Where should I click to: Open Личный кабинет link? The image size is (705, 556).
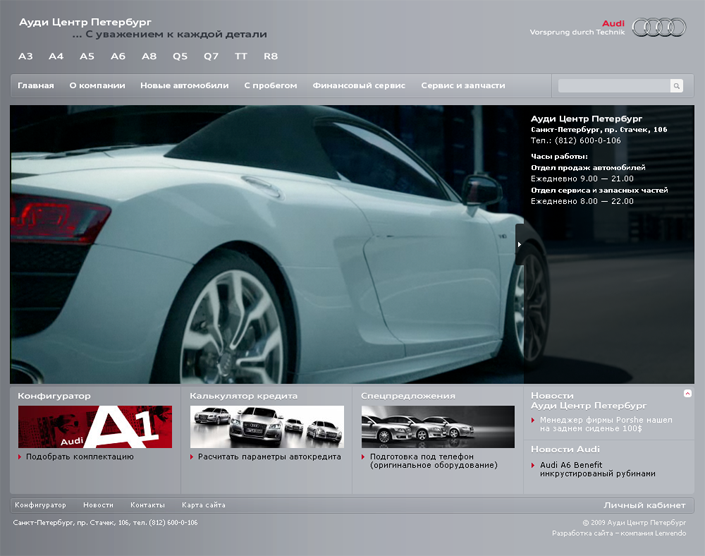coord(644,505)
